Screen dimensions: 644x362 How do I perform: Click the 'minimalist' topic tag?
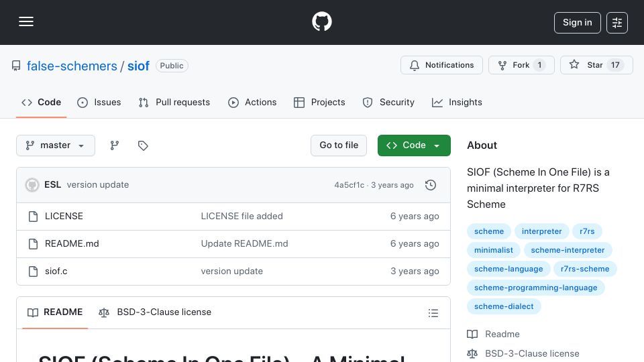pyautogui.click(x=493, y=250)
